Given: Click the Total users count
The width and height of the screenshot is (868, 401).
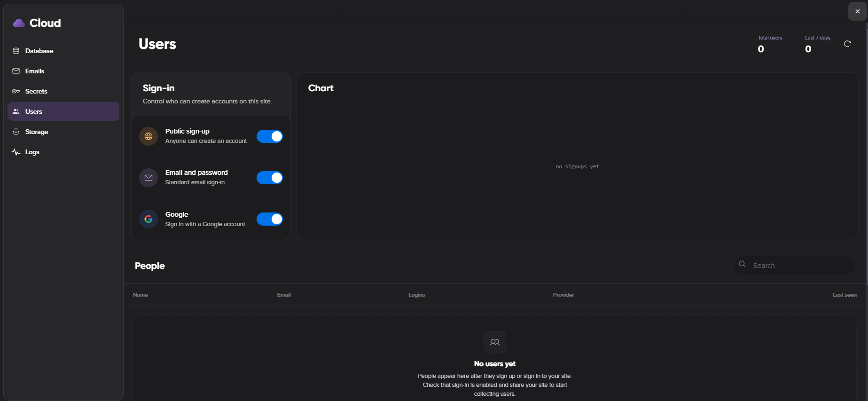Looking at the screenshot, I should pyautogui.click(x=761, y=49).
